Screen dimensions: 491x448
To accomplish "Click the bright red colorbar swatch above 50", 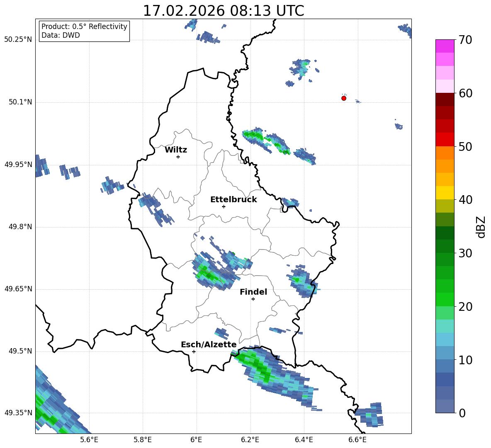I will pyautogui.click(x=445, y=139).
